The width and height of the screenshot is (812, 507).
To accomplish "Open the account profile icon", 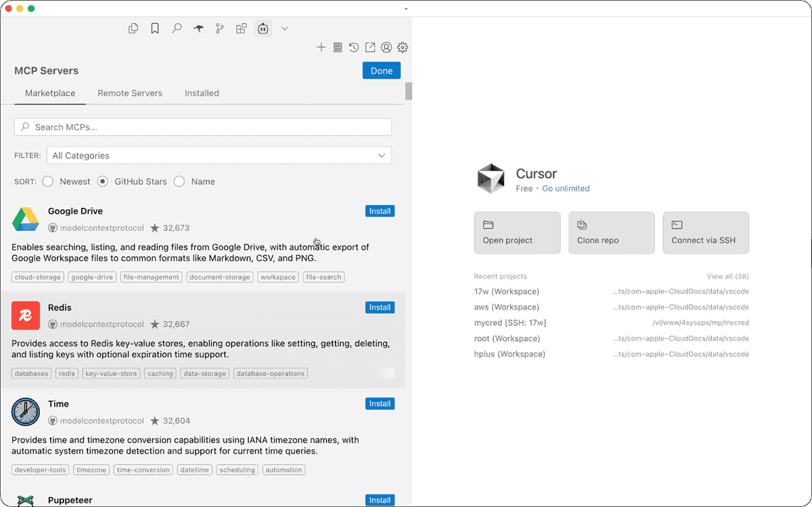I will click(x=386, y=47).
